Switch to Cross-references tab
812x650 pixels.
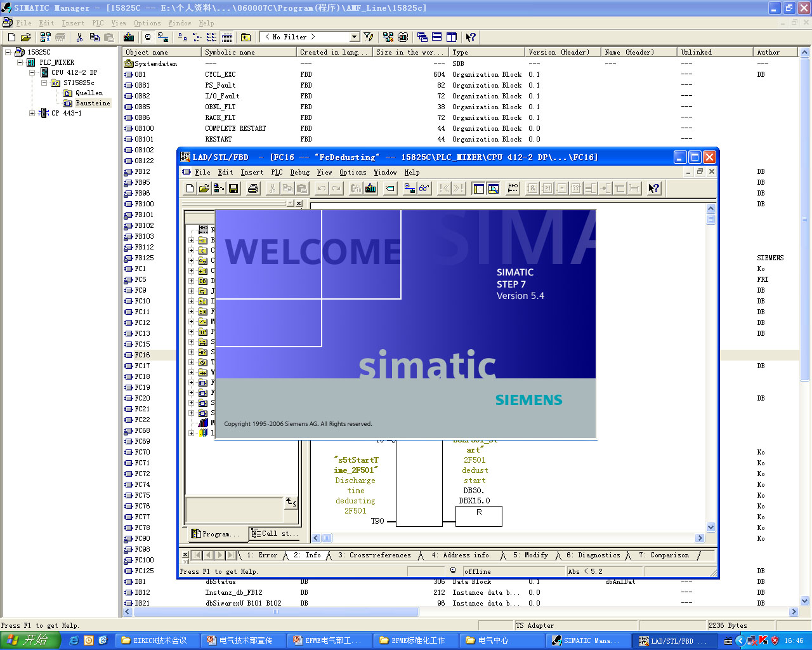pos(374,555)
